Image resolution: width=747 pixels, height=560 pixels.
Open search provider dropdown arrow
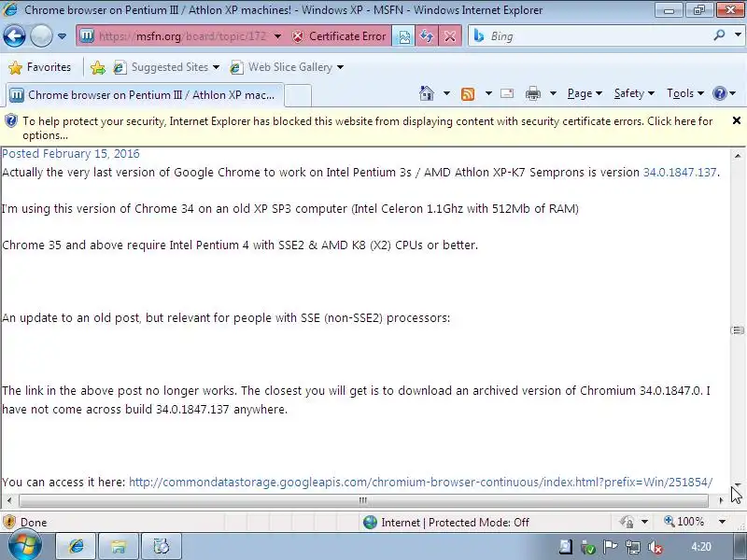coord(738,35)
